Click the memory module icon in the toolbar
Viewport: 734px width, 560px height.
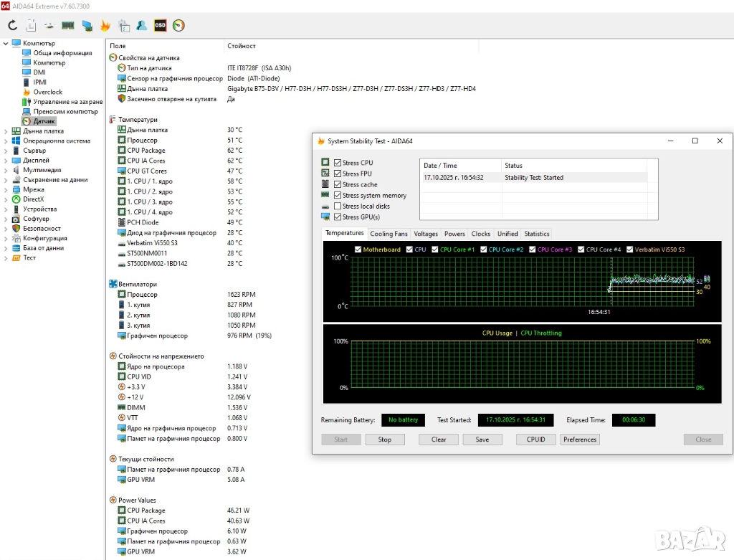[68, 26]
